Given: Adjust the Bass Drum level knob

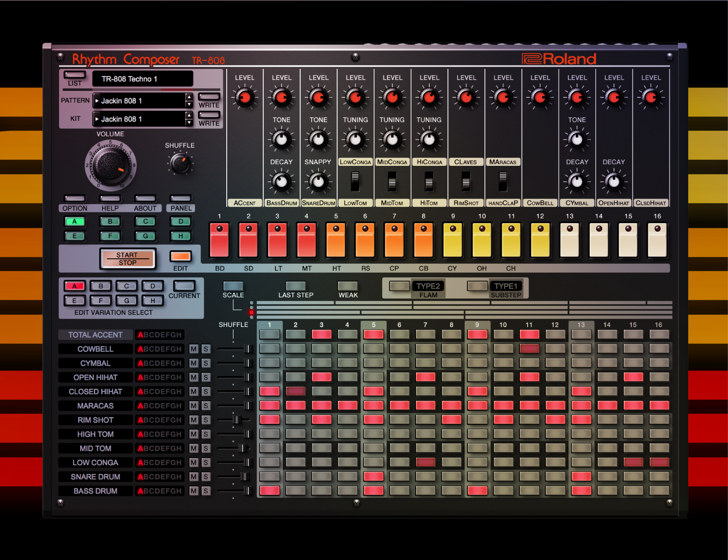Looking at the screenshot, I should point(281,98).
